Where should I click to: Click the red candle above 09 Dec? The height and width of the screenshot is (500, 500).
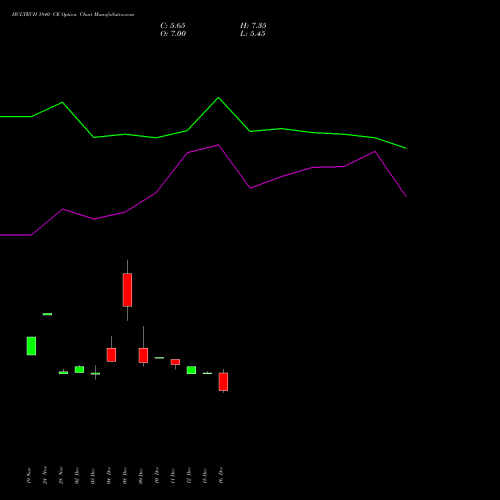tap(143, 355)
